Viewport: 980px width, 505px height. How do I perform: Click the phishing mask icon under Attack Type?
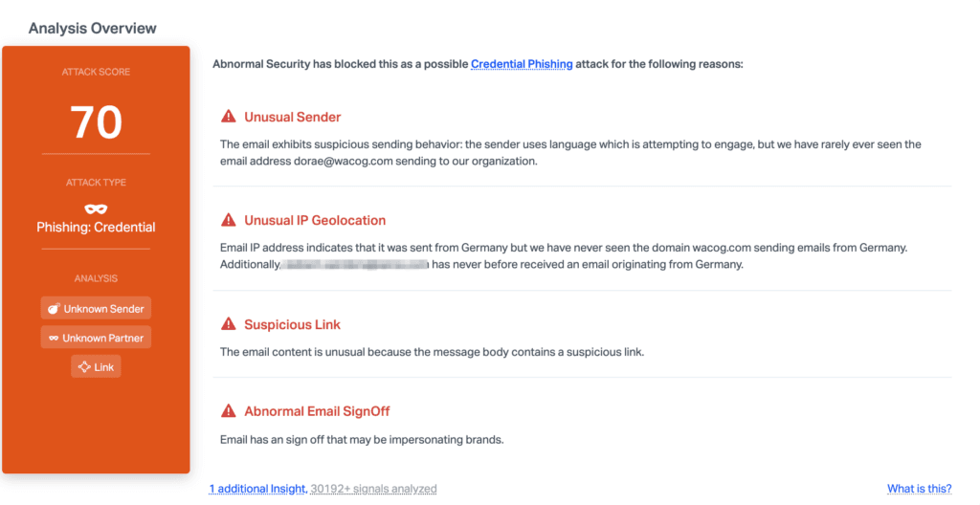[x=96, y=209]
